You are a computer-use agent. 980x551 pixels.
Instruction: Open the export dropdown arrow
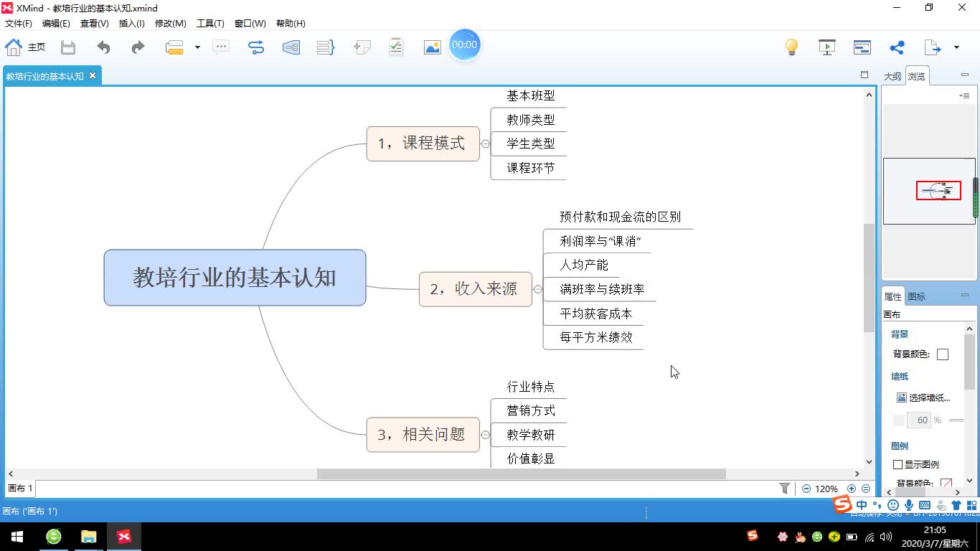pos(956,48)
